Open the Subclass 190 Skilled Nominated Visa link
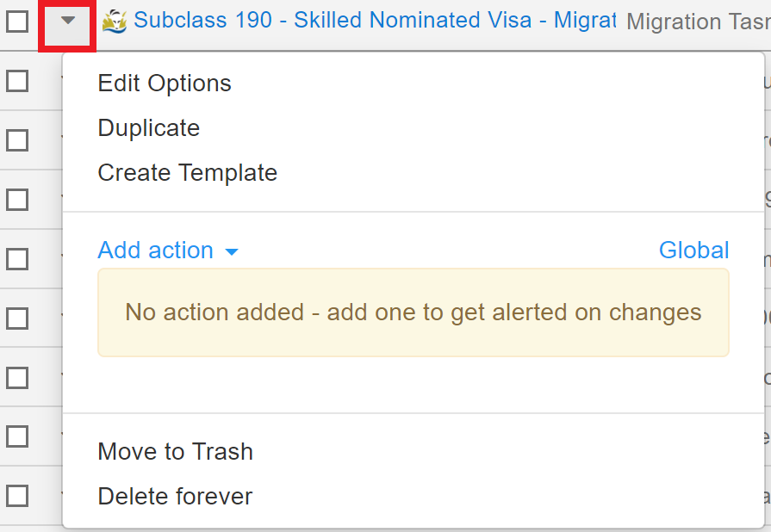771x532 pixels. coord(375,20)
